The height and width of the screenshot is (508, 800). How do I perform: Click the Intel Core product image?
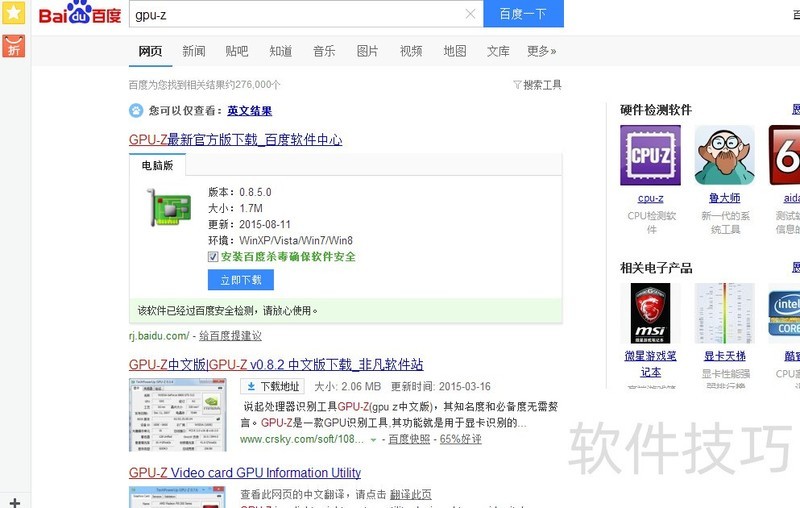pyautogui.click(x=784, y=313)
